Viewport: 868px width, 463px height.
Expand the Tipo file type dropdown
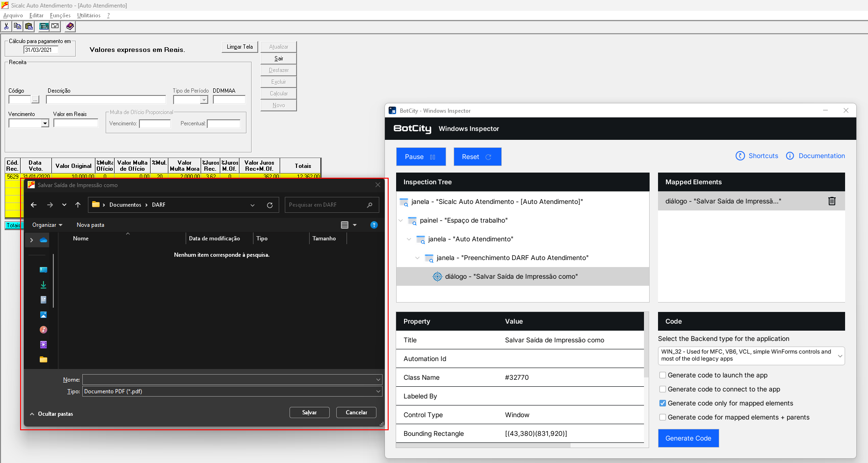click(377, 391)
